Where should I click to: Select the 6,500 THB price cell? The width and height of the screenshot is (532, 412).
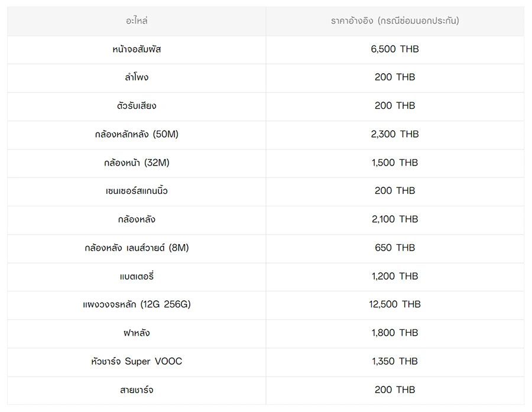[395, 50]
